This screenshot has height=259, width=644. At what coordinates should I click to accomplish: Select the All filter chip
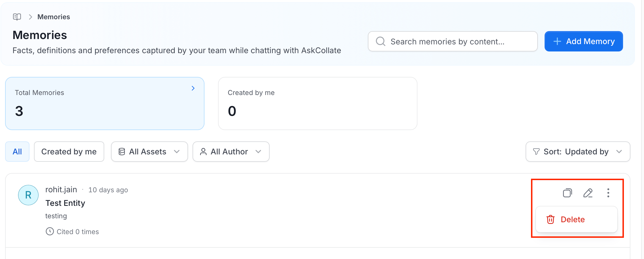click(17, 152)
